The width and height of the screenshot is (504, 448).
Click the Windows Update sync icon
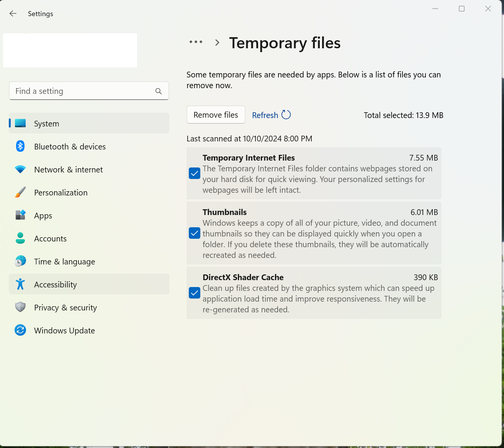click(x=20, y=330)
